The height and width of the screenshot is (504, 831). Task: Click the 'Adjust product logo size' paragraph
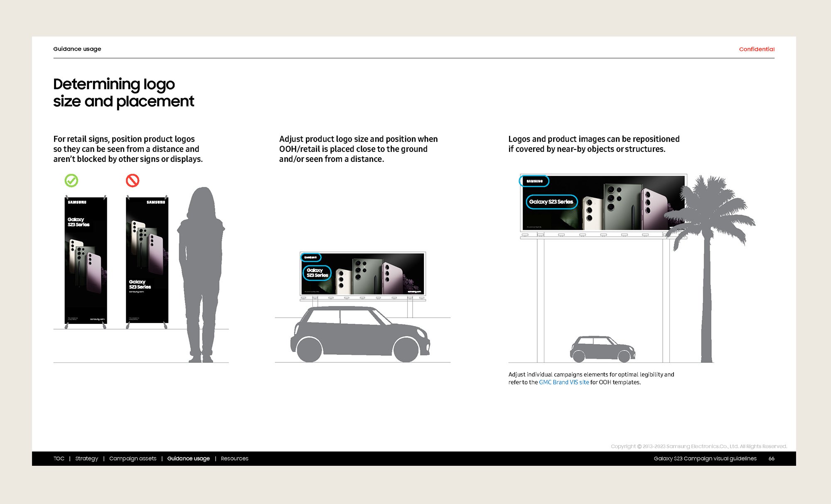click(x=358, y=149)
